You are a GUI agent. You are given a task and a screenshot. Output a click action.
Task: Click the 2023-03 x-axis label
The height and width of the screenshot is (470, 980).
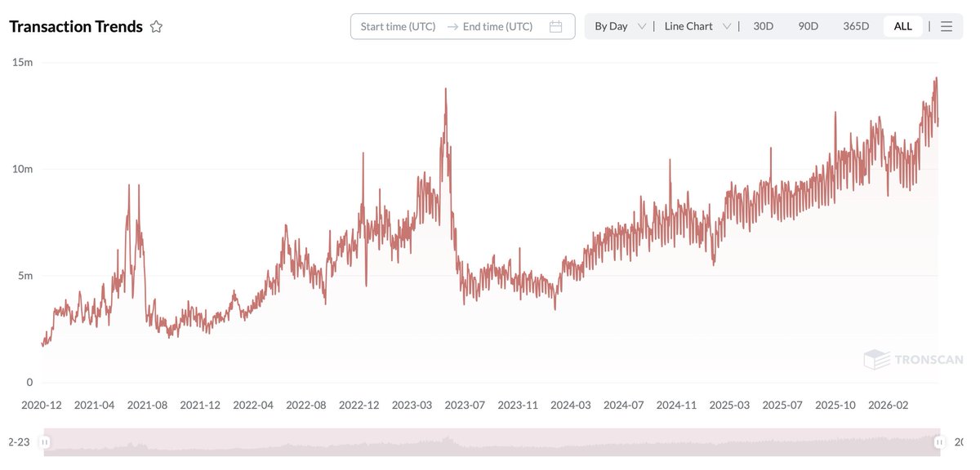(412, 405)
